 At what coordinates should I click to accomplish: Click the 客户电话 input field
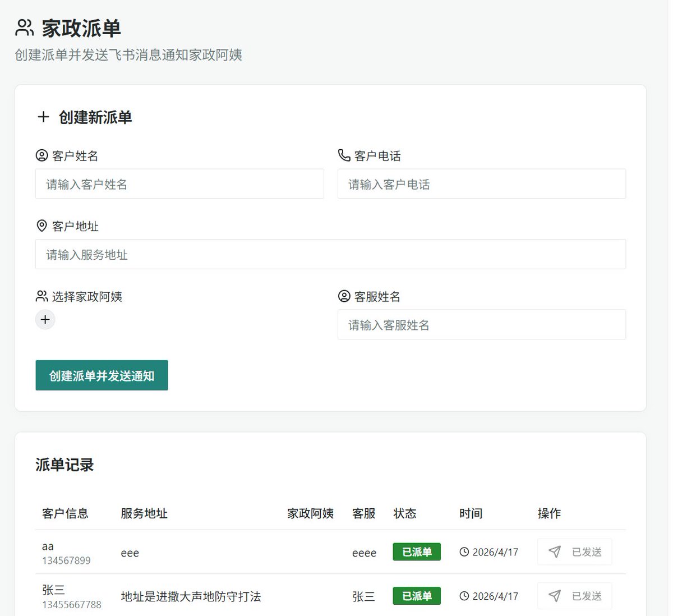(x=481, y=183)
